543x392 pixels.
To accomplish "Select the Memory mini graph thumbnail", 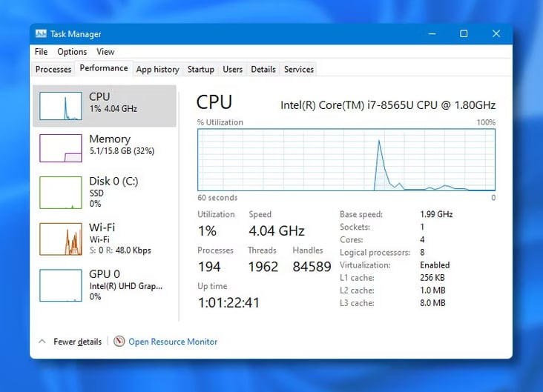I will 61,148.
